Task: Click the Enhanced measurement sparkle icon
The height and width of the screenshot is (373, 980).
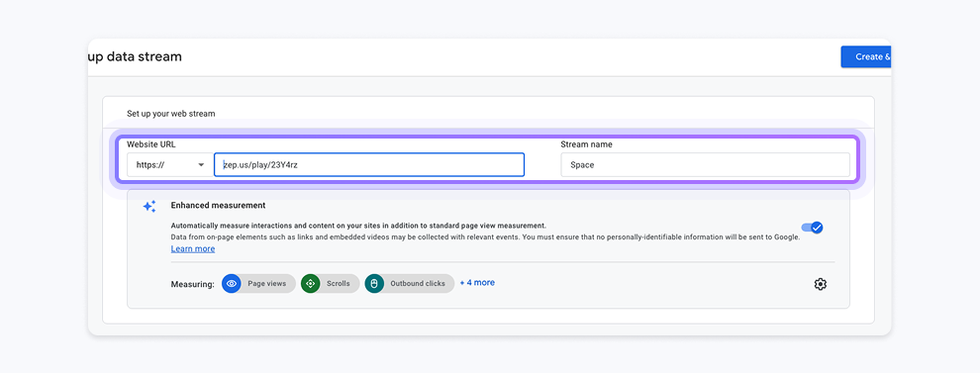Action: click(149, 206)
